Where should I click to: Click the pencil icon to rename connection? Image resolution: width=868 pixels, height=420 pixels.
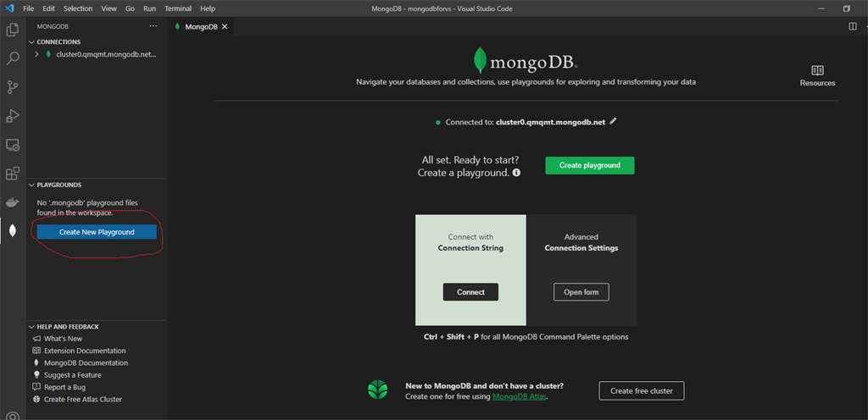pos(612,122)
